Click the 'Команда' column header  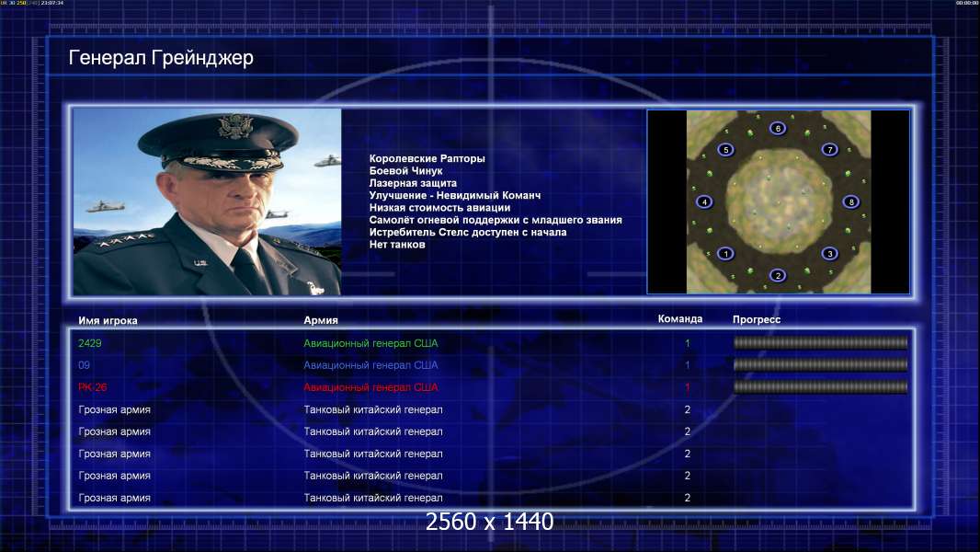[x=680, y=319]
